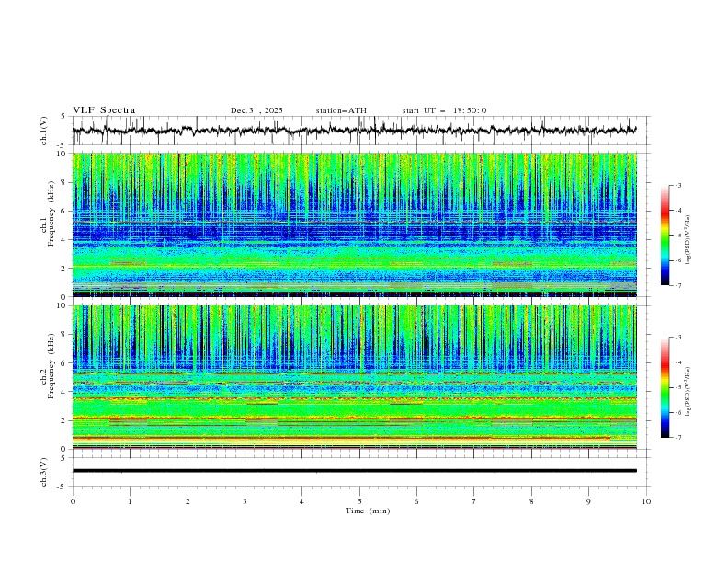Click the ch.3(V) flat trace panel
The image size is (728, 563).
[x=360, y=472]
